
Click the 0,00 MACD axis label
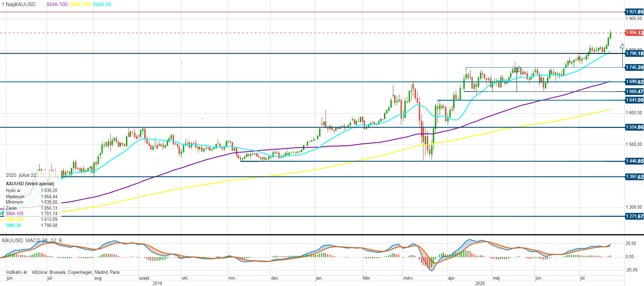click(630, 257)
